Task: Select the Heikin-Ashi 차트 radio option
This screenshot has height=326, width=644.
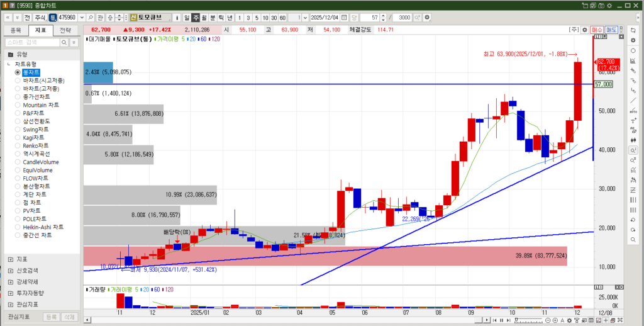Action: click(x=18, y=227)
